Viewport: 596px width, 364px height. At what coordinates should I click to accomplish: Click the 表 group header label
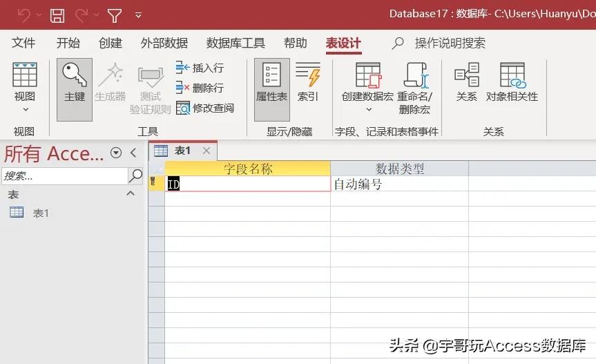point(13,195)
